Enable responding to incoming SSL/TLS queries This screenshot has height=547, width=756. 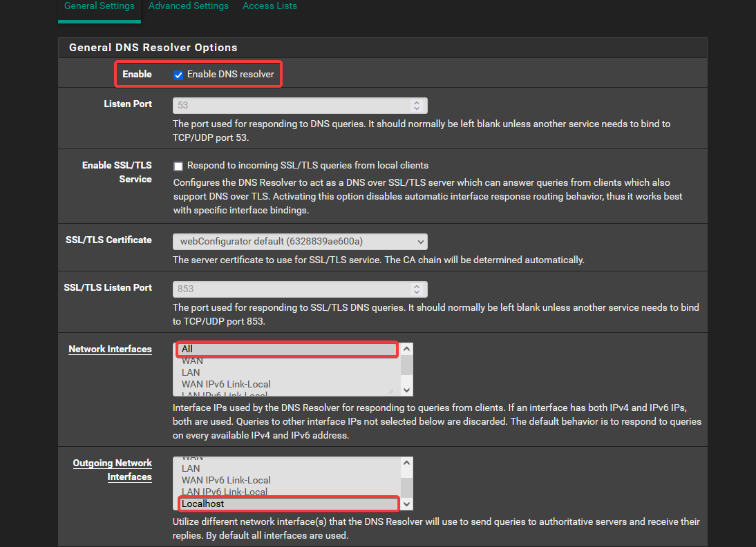[178, 166]
